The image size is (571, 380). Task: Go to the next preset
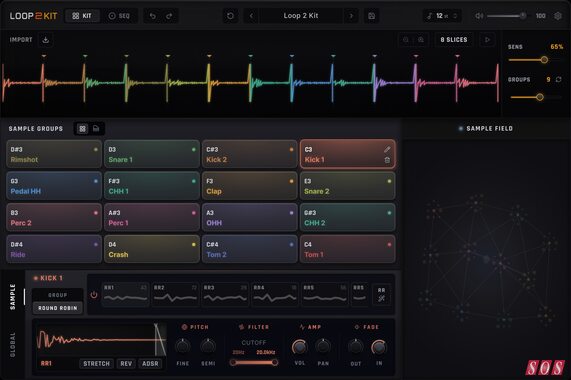pyautogui.click(x=351, y=16)
